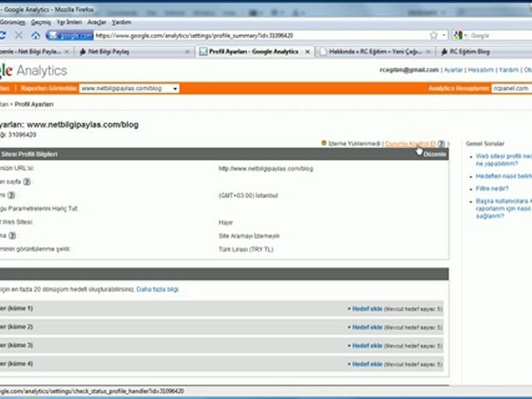Click the google.com site identity badge
The height and width of the screenshot is (399, 532).
coord(70,35)
